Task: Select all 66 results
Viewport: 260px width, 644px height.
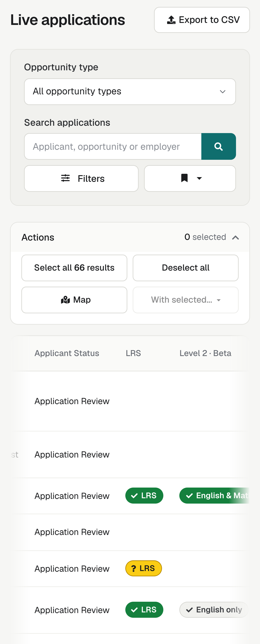Action: (x=74, y=268)
